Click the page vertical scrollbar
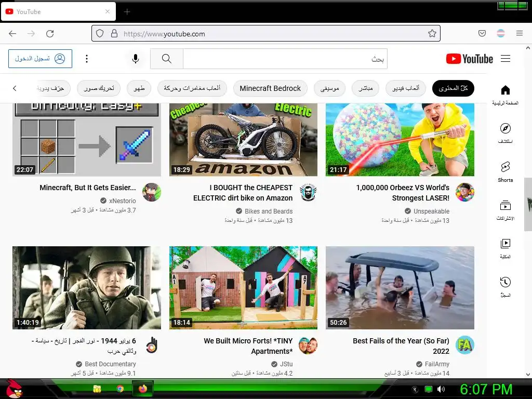The width and height of the screenshot is (532, 399). pyautogui.click(x=528, y=204)
